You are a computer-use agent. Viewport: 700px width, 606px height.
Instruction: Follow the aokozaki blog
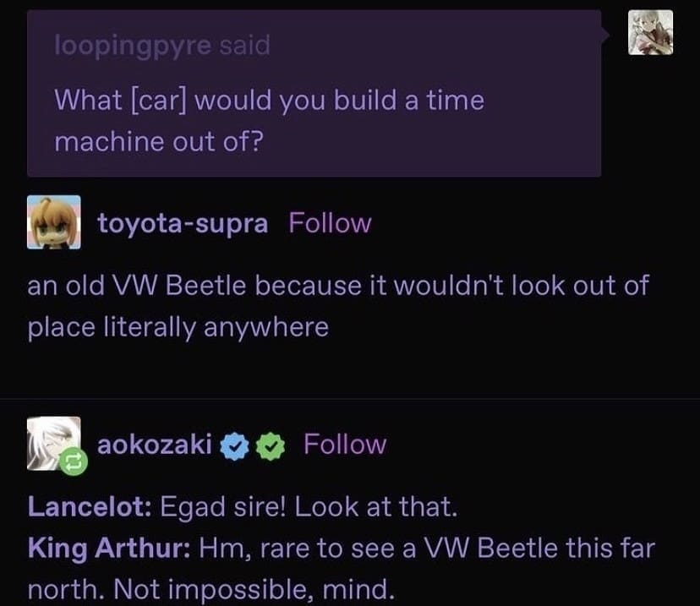345,444
